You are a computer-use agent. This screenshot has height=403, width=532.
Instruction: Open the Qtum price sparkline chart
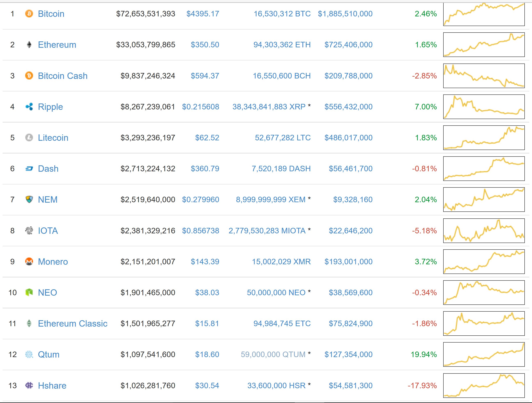point(484,354)
